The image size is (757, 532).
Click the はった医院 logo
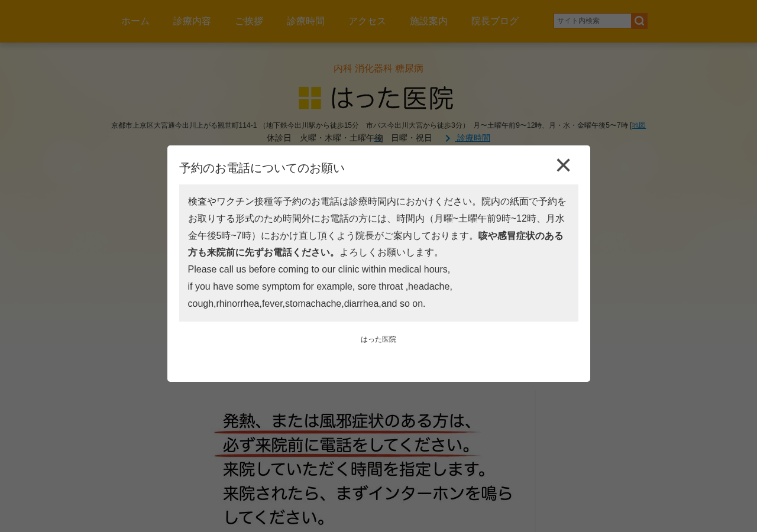[376, 98]
